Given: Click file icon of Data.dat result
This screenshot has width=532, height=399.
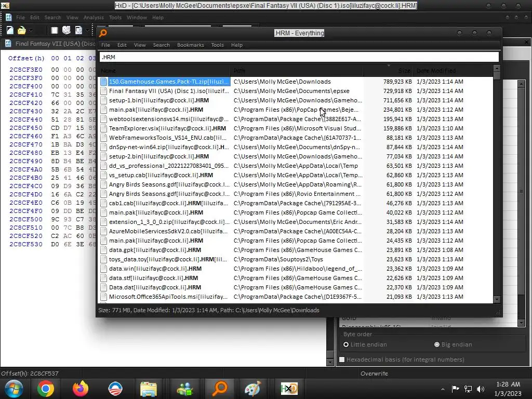Looking at the screenshot, I should point(103,287).
